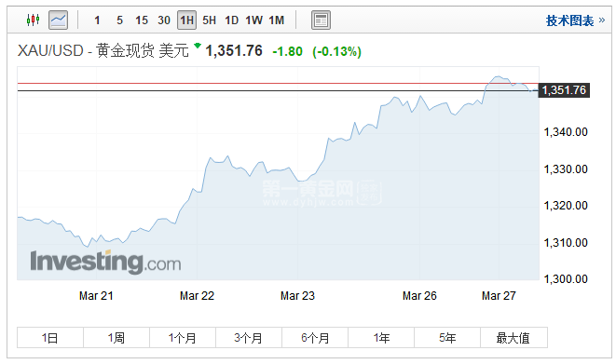Open the news table panel icon
This screenshot has width=616, height=364.
tap(321, 20)
